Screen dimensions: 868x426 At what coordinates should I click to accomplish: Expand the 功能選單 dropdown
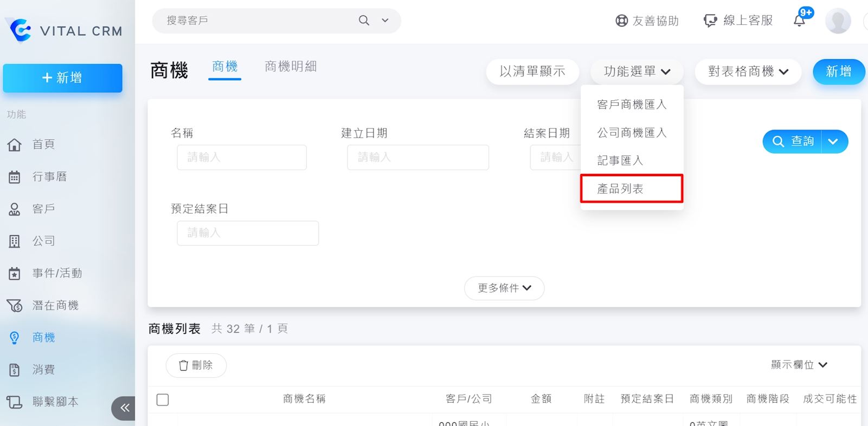pyautogui.click(x=637, y=72)
